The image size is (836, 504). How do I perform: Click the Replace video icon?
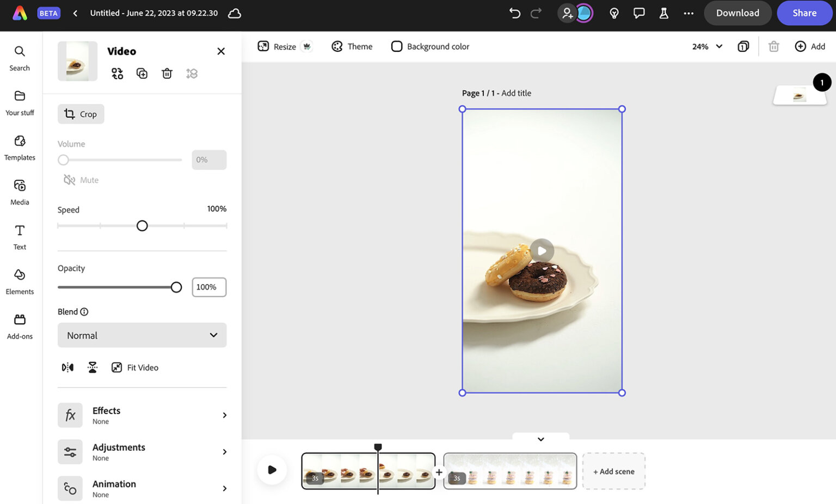[x=117, y=73]
